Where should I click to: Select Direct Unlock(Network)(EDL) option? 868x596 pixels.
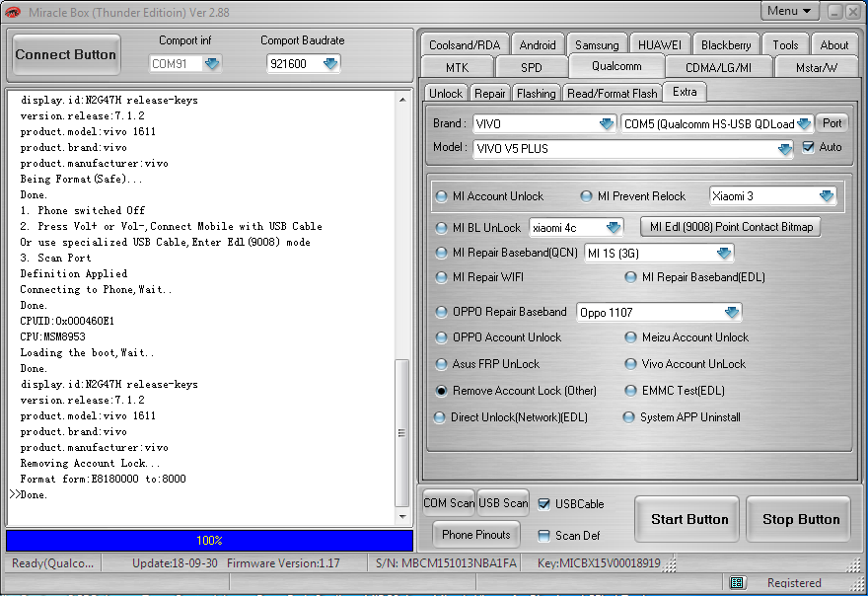440,417
